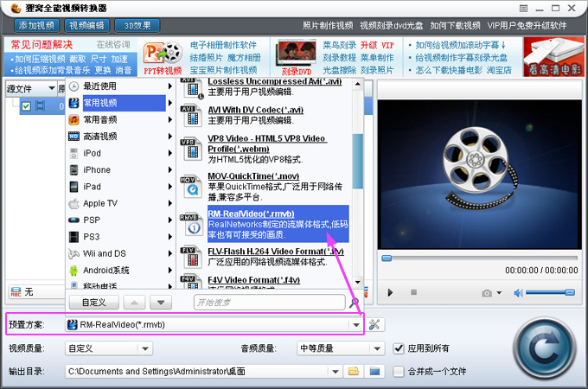The width and height of the screenshot is (588, 389).
Task: Click the format list scrollbar up arrow
Action: 358,84
